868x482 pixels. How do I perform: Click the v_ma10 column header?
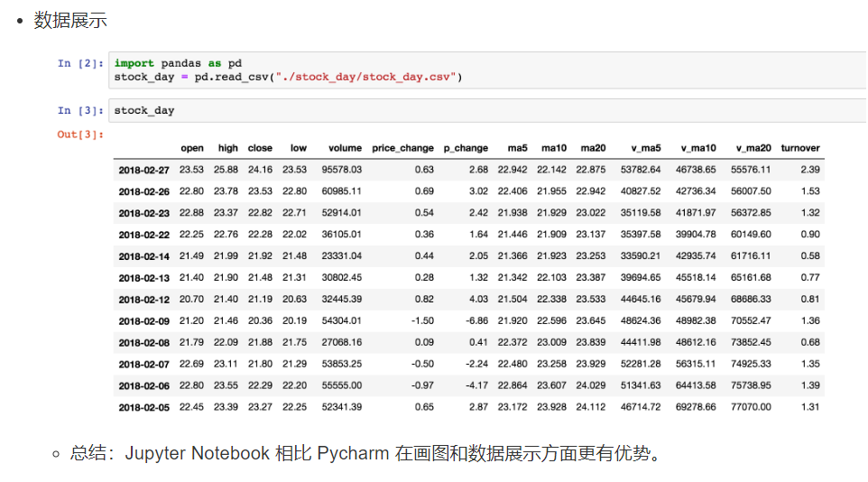pos(698,148)
